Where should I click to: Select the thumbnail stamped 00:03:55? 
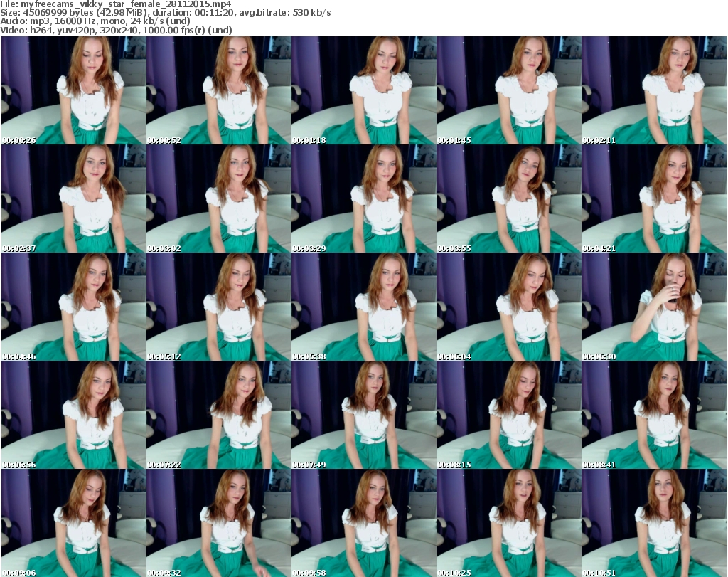click(x=509, y=198)
